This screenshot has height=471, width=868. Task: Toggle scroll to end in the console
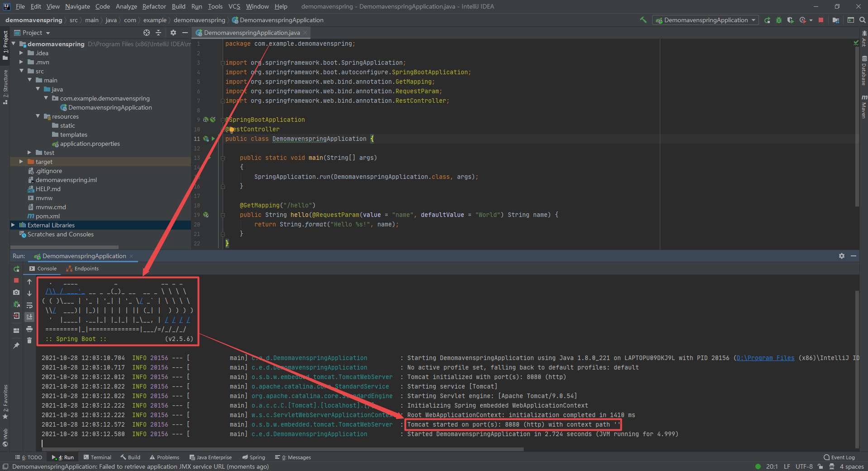coord(29,317)
